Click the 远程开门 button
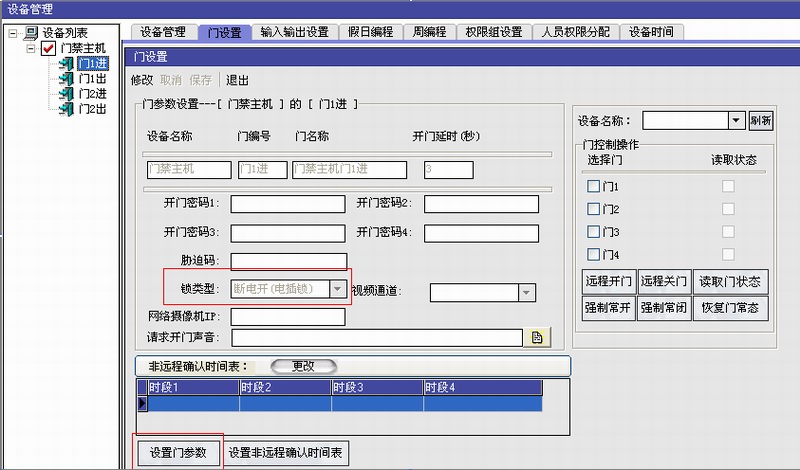The image size is (800, 470). (x=607, y=281)
